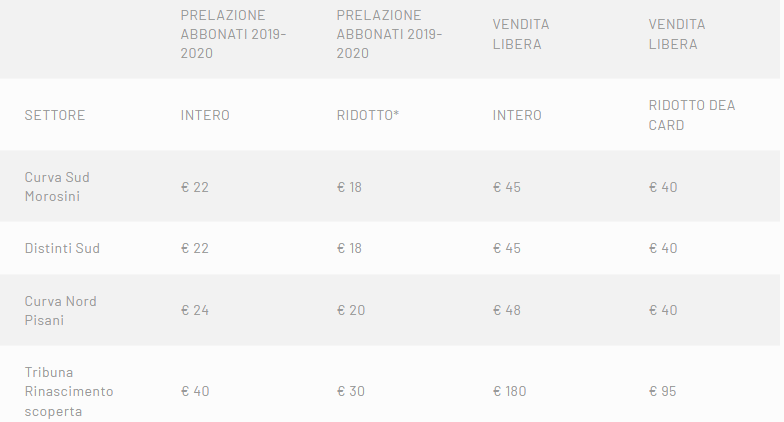Click the € 30 price cell
784x422 pixels.
(x=350, y=391)
